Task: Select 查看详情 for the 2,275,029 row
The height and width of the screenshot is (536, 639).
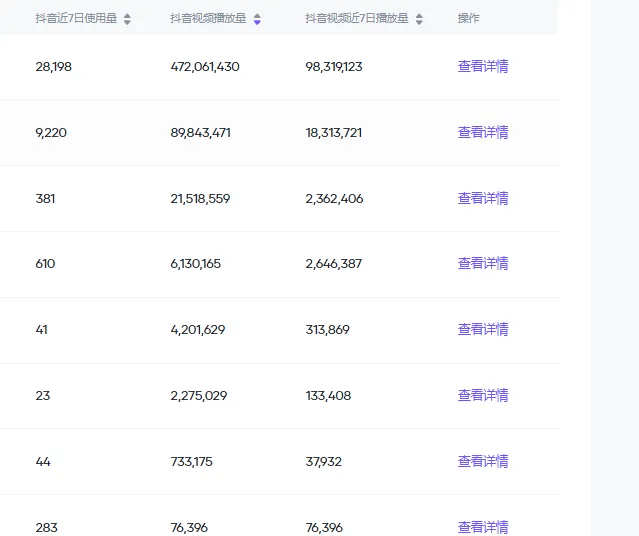Action: pyautogui.click(x=483, y=396)
